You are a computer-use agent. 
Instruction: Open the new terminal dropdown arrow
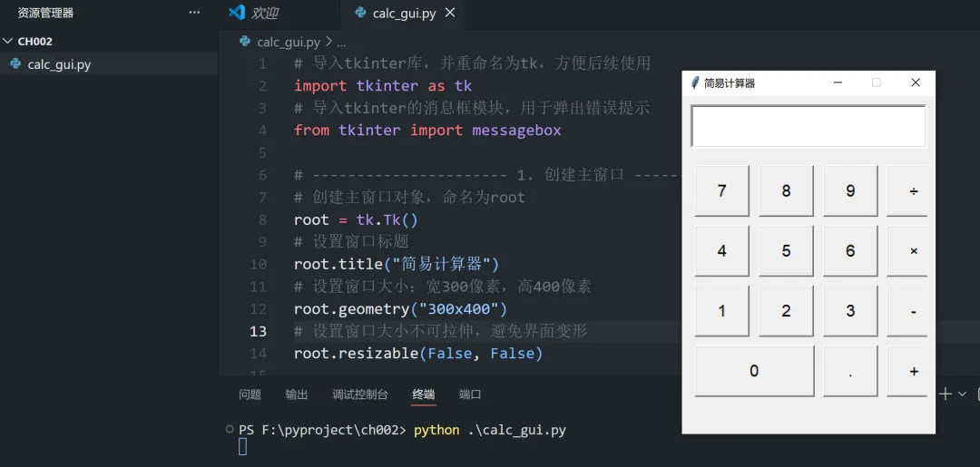(x=963, y=394)
